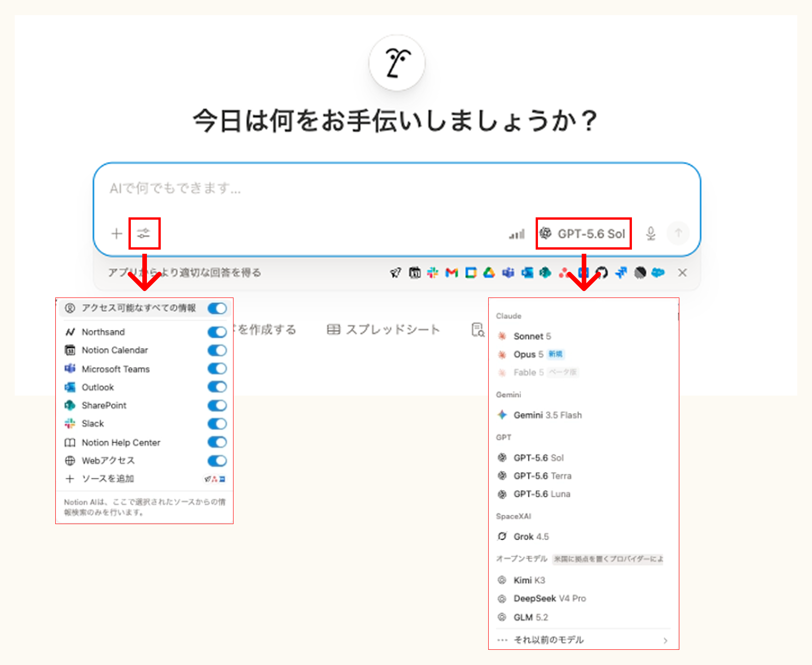The height and width of the screenshot is (665, 812).
Task: Click the send arrow button
Action: click(678, 233)
